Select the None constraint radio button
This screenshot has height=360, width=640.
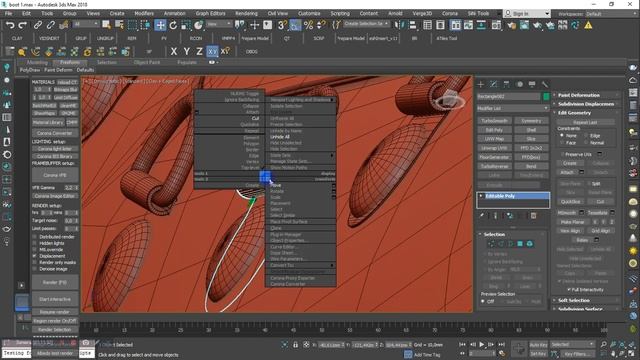click(562, 136)
